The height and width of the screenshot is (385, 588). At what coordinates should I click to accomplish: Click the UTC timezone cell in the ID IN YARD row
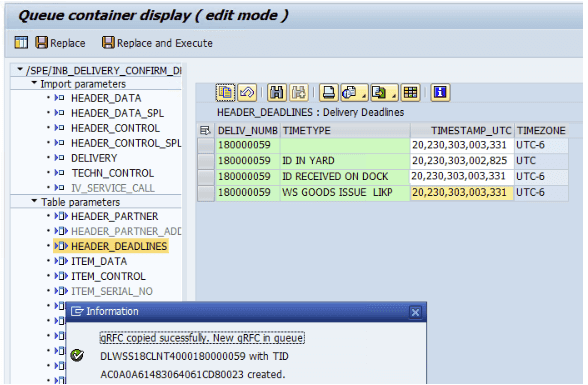point(541,161)
